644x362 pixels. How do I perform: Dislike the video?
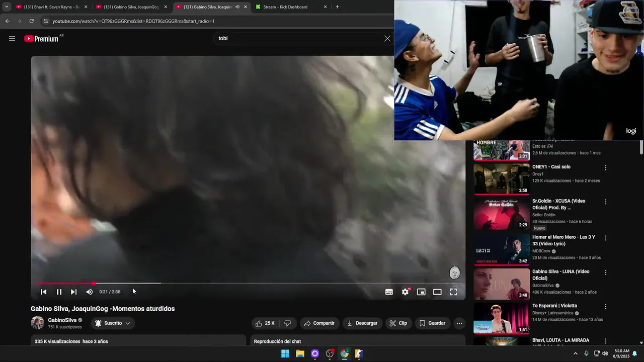pos(287,323)
